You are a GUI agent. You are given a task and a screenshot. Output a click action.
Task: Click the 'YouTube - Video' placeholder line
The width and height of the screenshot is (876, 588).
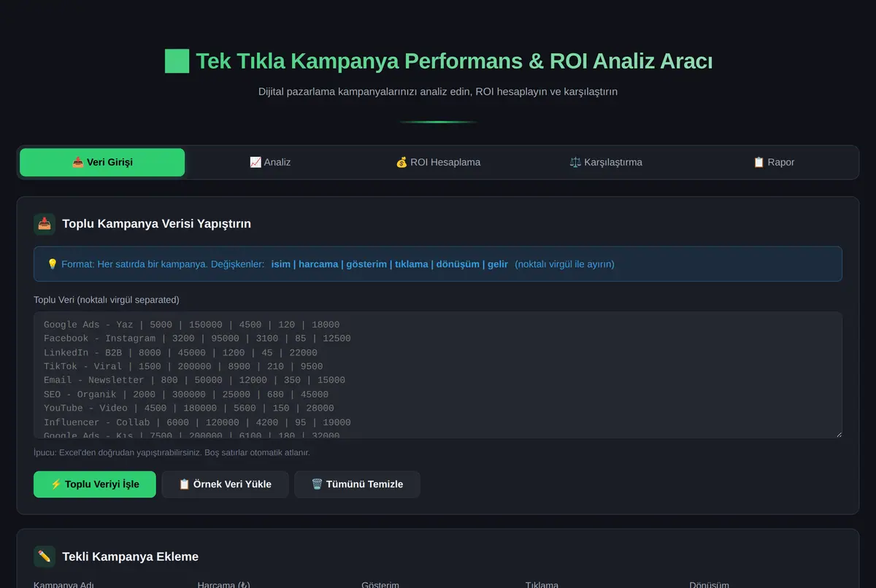188,408
